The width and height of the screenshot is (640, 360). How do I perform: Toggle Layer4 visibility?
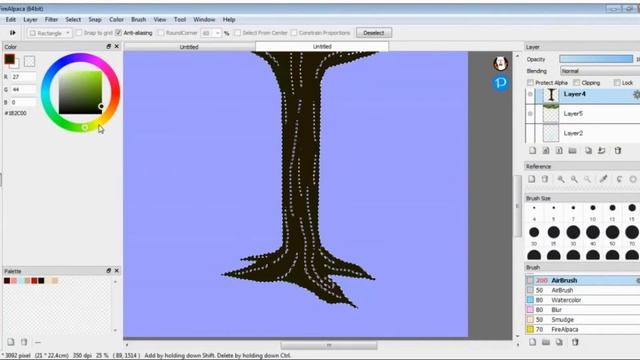coord(530,94)
